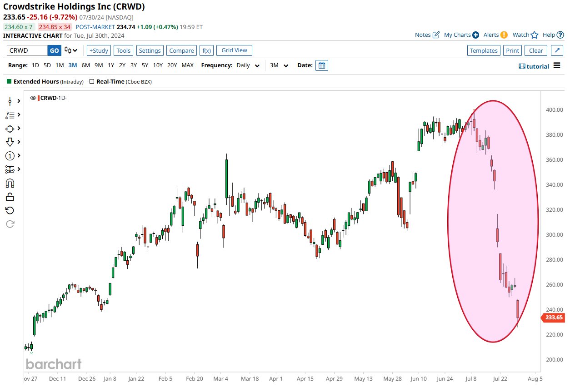Screen dimensions: 570x392
Task: Open Notes editor
Action: (x=427, y=35)
